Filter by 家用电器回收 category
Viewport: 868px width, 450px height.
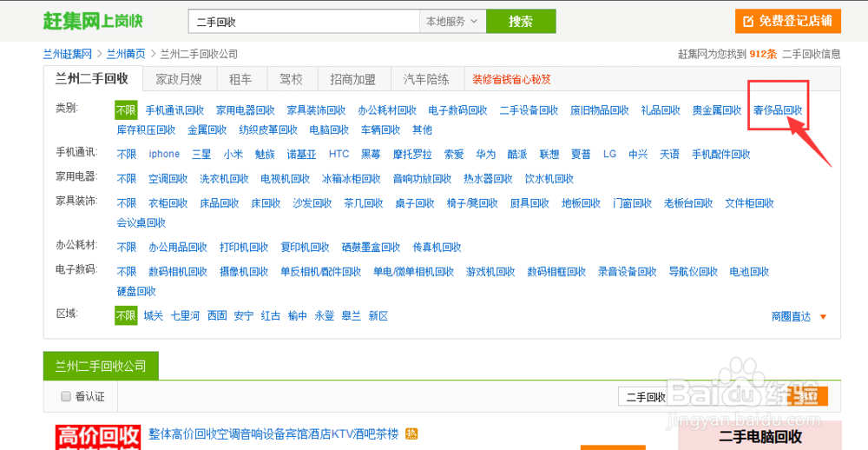[x=246, y=109]
